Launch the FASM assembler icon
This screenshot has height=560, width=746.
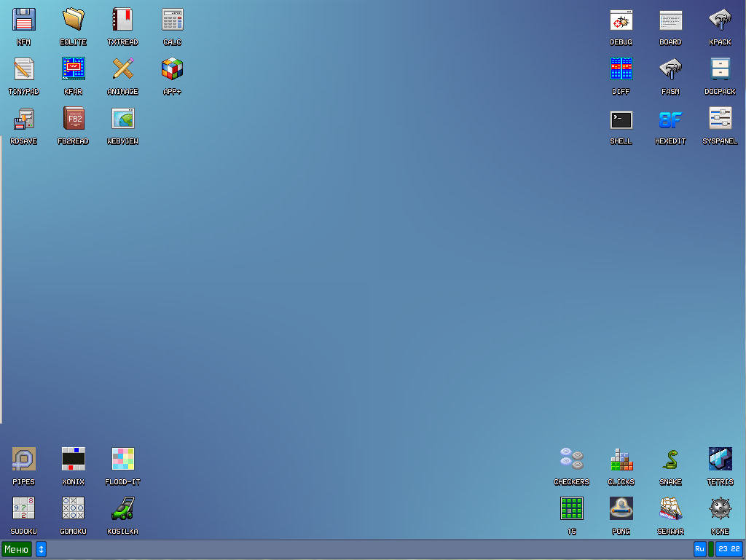click(670, 69)
